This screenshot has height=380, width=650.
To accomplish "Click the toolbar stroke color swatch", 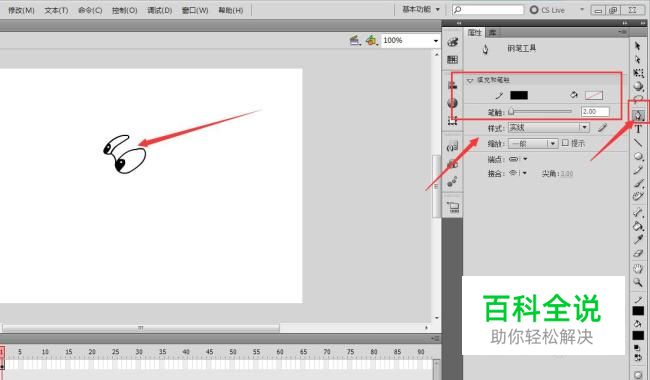I will click(638, 311).
